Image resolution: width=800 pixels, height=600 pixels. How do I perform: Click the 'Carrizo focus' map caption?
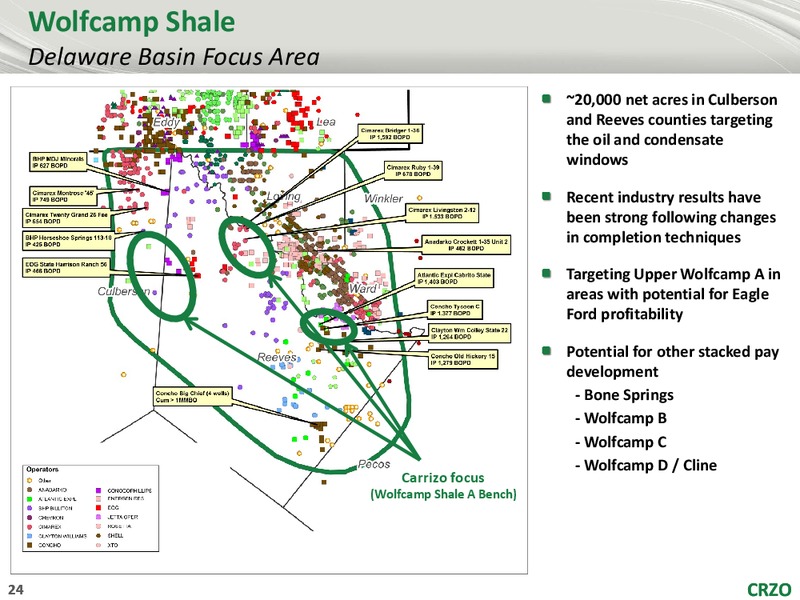(442, 478)
